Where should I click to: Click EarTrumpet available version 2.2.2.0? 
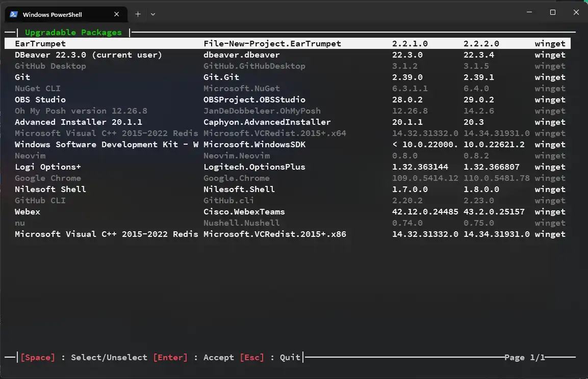(x=481, y=43)
